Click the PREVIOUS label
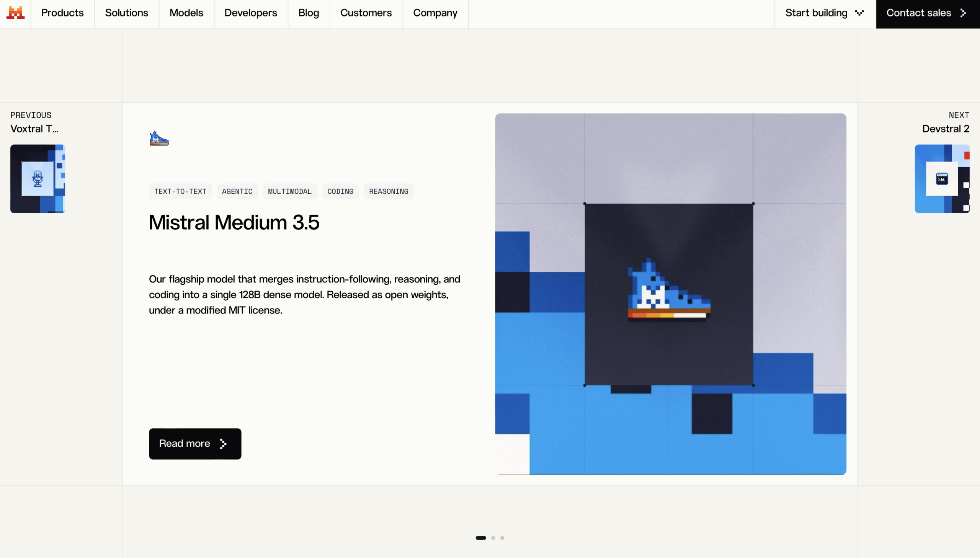Viewport: 980px width, 558px height. tap(31, 115)
